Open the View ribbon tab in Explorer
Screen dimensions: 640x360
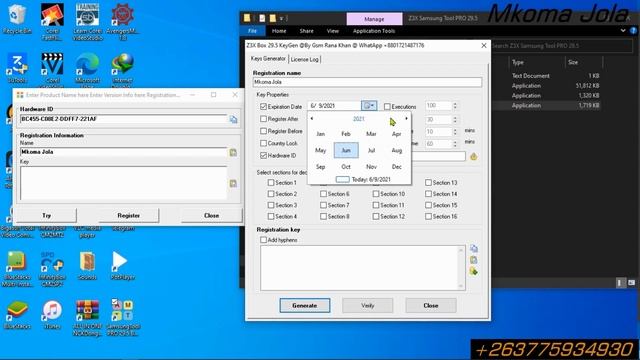point(333,31)
